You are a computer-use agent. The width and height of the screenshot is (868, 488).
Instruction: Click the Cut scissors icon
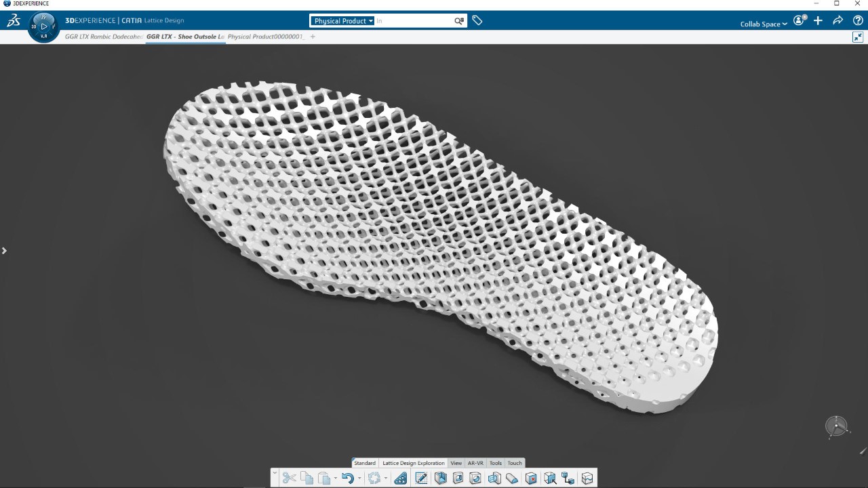[x=290, y=479]
